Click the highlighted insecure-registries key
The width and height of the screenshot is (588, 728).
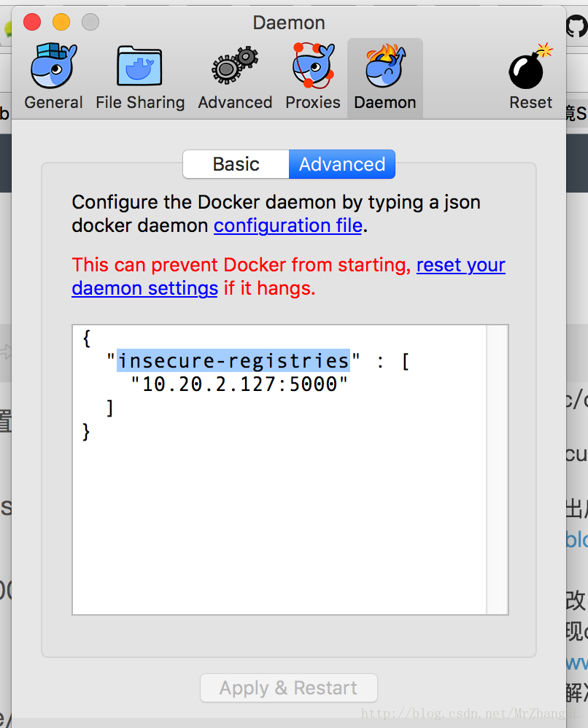tap(233, 360)
